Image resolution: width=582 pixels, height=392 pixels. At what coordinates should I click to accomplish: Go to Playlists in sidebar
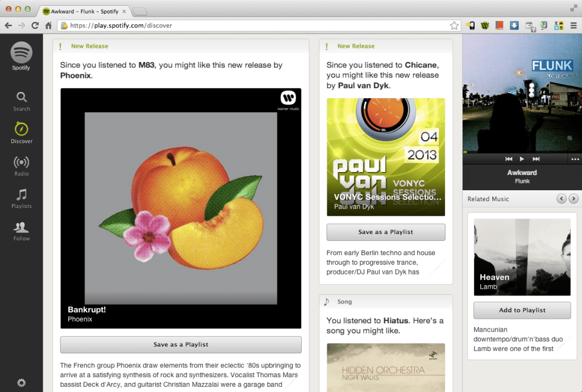tap(22, 198)
